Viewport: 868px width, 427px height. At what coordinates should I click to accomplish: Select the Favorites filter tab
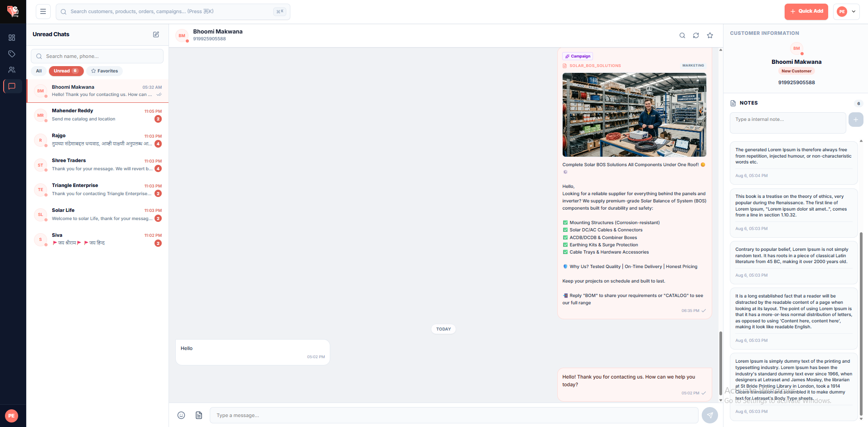click(105, 71)
